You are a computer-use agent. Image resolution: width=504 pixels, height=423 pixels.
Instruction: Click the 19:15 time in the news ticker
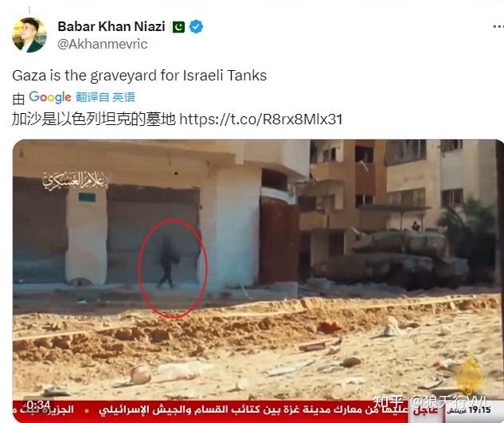click(479, 410)
